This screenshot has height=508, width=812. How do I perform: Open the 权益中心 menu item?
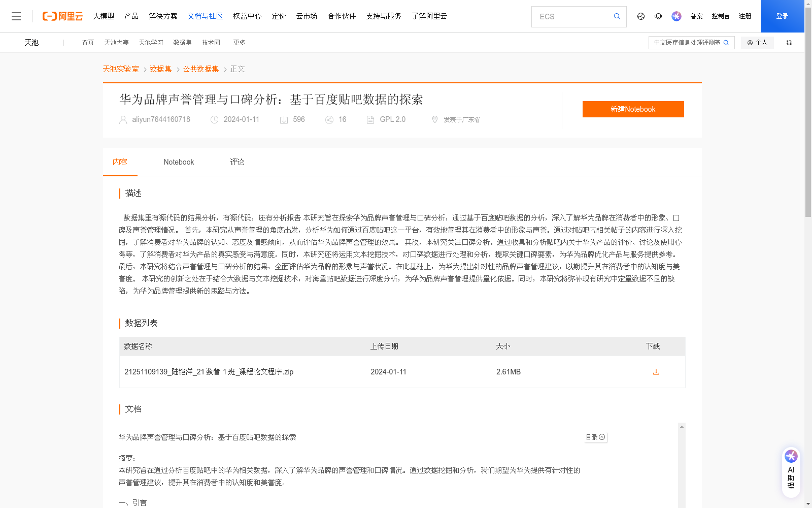(x=247, y=16)
